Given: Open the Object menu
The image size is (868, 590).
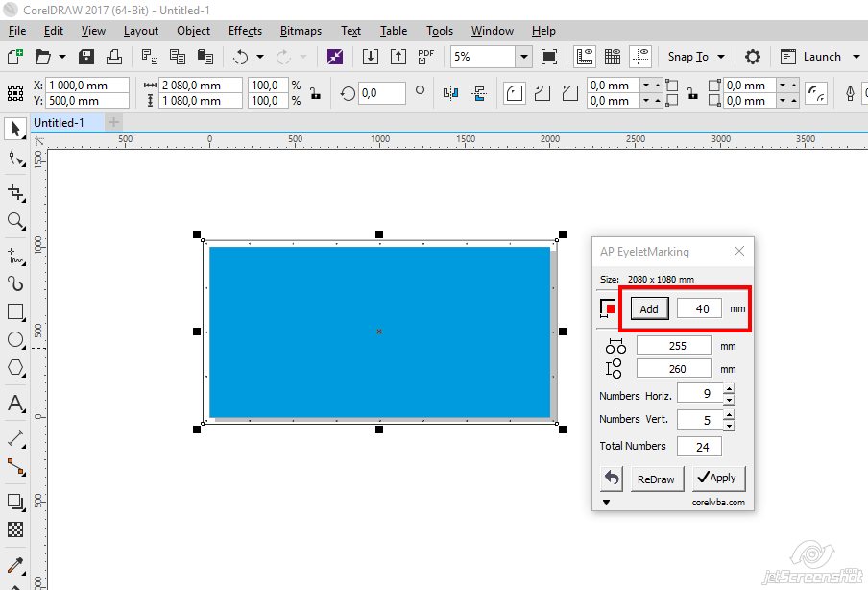Looking at the screenshot, I should click(x=193, y=31).
